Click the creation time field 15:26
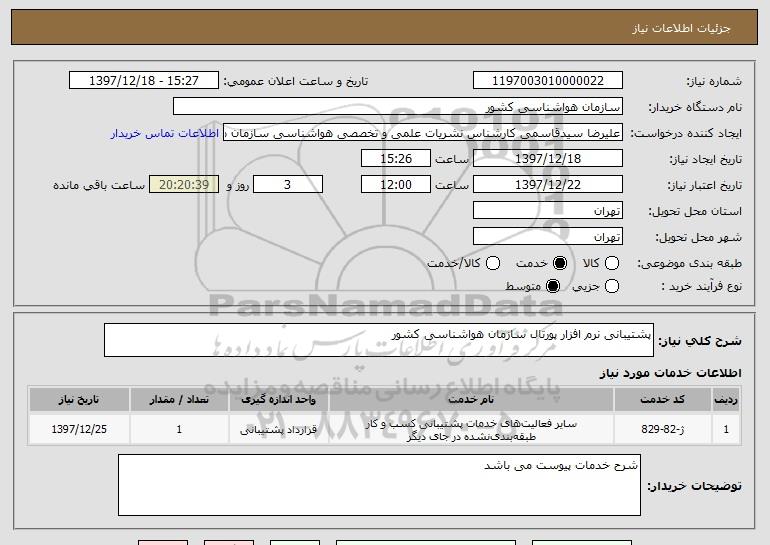The image size is (770, 545). [396, 159]
